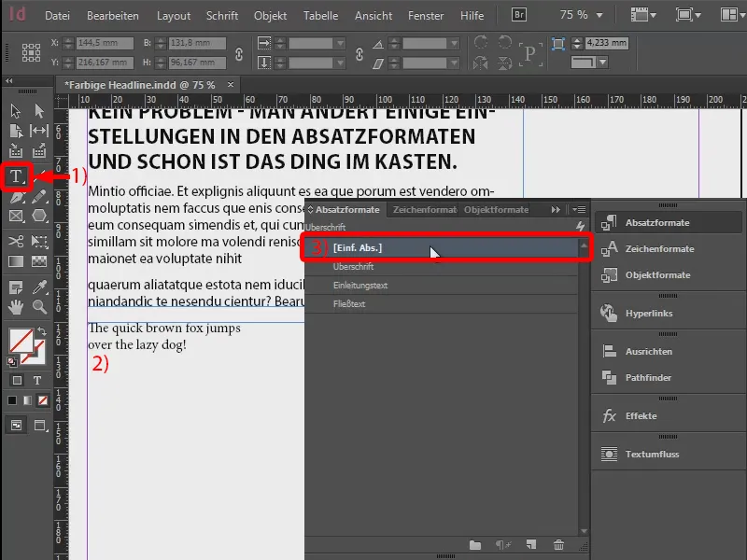
Task: Open preview screen mode options
Action: pyautogui.click(x=40, y=426)
